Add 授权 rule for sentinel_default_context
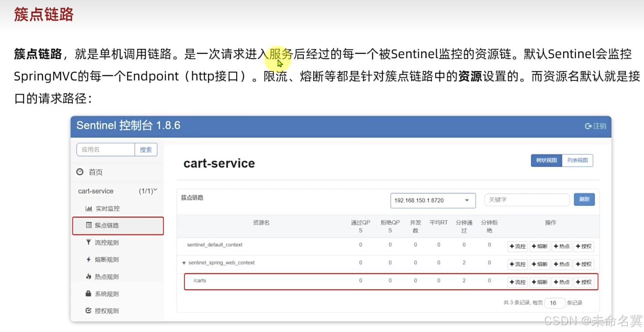Screen dimensions: 644x332 pos(584,246)
